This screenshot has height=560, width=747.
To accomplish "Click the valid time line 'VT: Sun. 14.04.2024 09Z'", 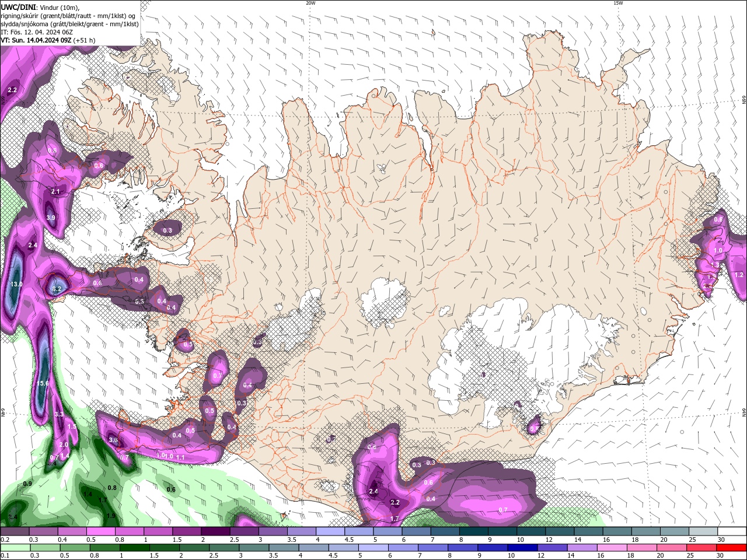I will (x=36, y=40).
